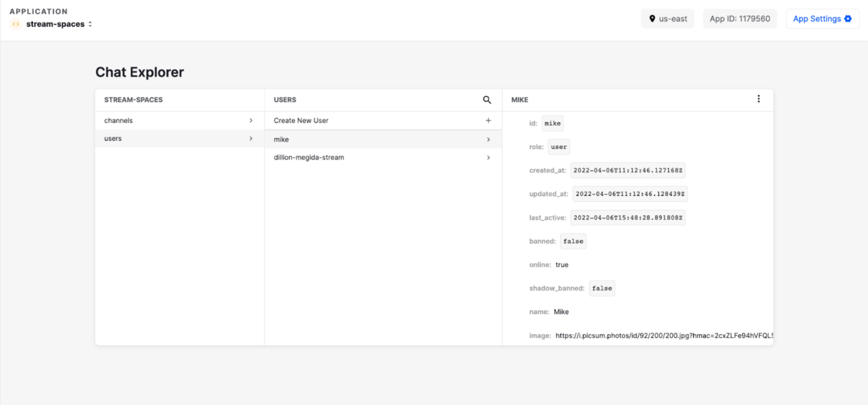Click the mike id value chip

point(552,123)
